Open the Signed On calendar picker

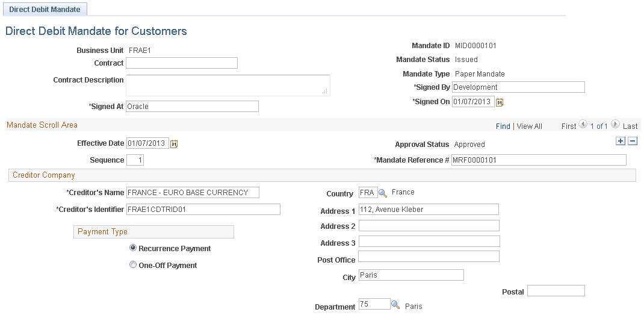499,102
